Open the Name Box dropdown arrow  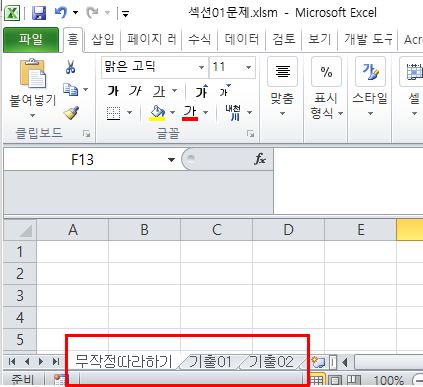171,160
